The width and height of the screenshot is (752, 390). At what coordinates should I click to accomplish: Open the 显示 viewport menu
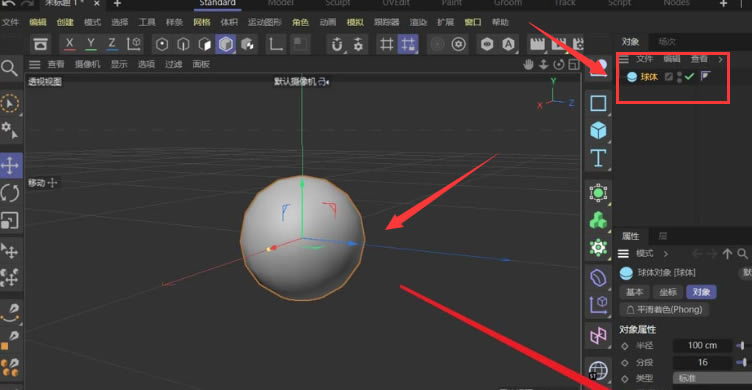[x=119, y=64]
